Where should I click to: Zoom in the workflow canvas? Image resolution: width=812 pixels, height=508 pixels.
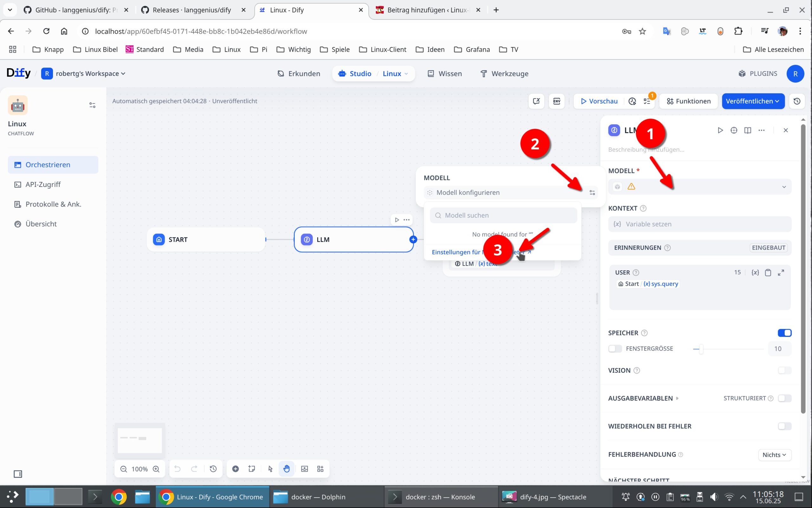click(x=156, y=469)
